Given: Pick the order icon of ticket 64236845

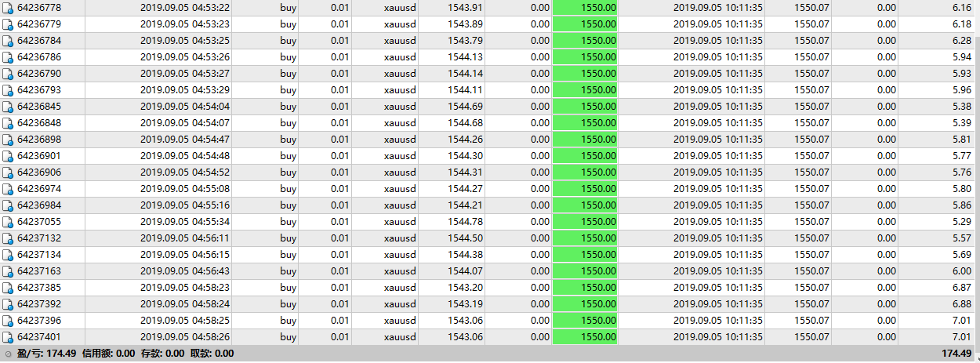Looking at the screenshot, I should [8, 107].
